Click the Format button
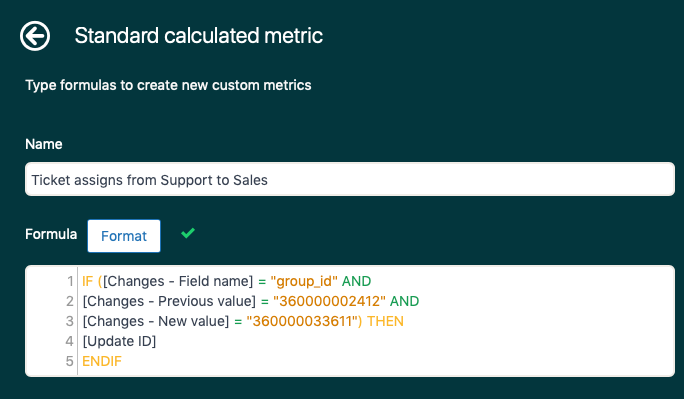The image size is (684, 399). [124, 236]
